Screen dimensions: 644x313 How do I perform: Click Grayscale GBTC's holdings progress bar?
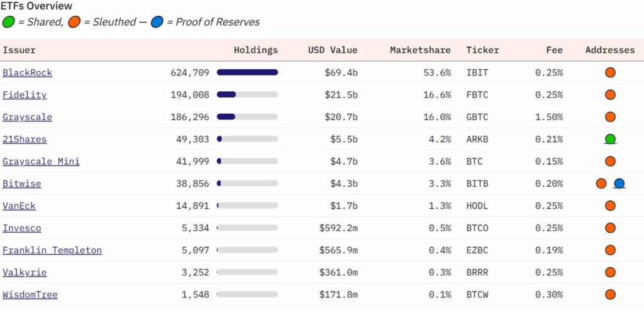pos(247,117)
